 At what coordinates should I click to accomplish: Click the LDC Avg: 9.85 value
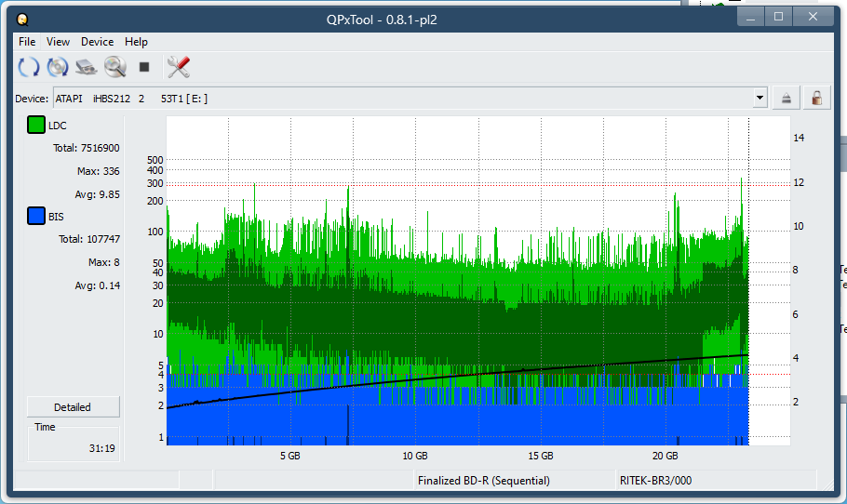97,194
